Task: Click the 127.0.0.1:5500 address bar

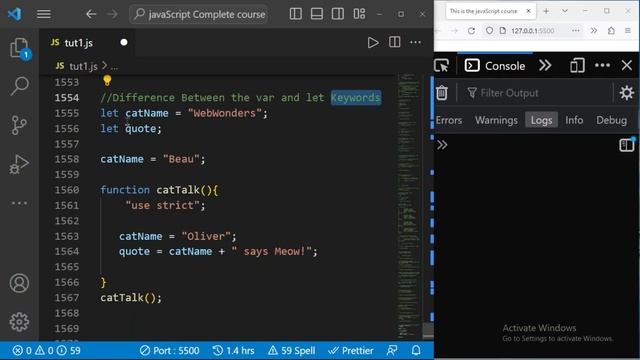Action: pos(533,31)
